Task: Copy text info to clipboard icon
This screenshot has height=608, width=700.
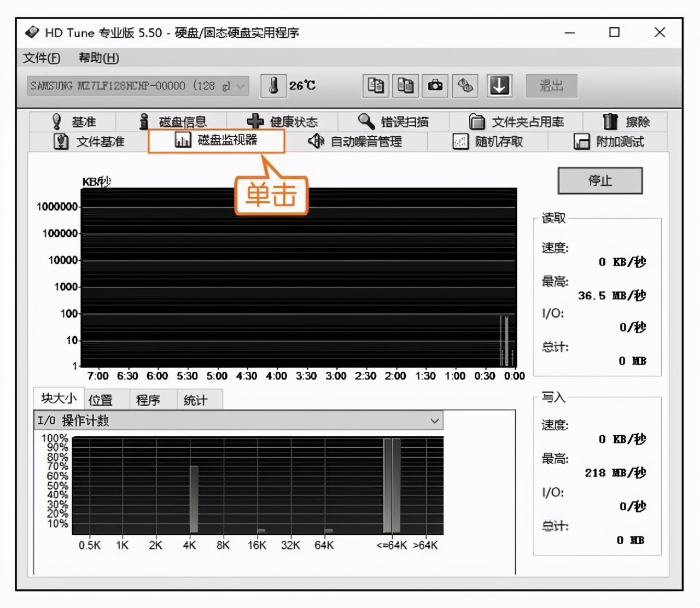Action: [x=376, y=86]
